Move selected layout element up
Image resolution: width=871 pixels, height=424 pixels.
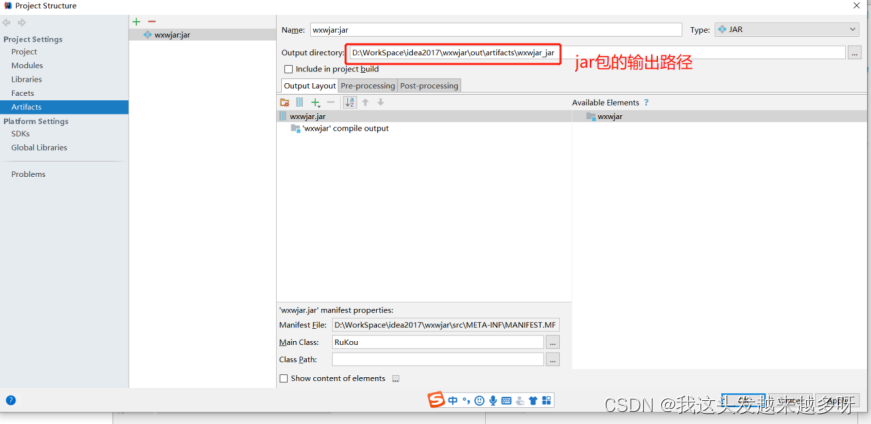pos(365,102)
